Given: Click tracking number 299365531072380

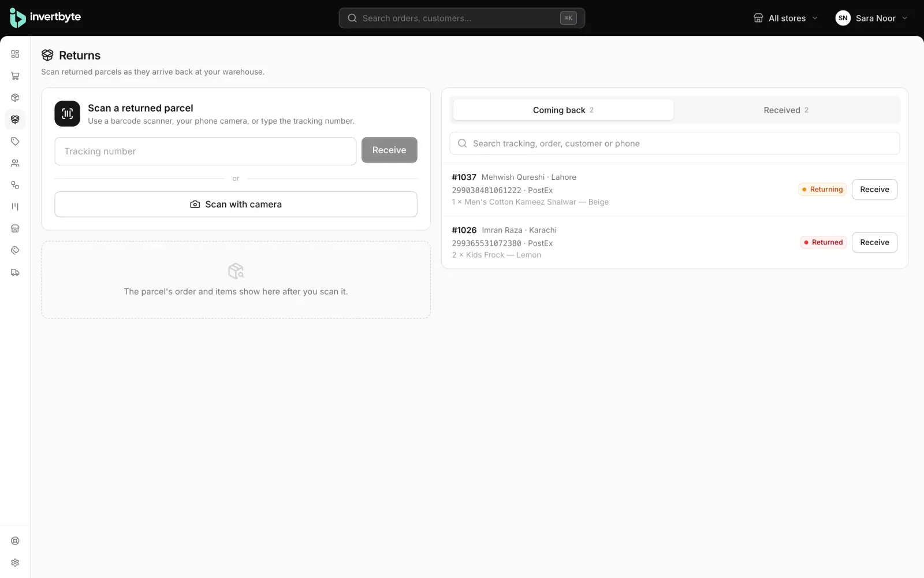Looking at the screenshot, I should (x=486, y=243).
